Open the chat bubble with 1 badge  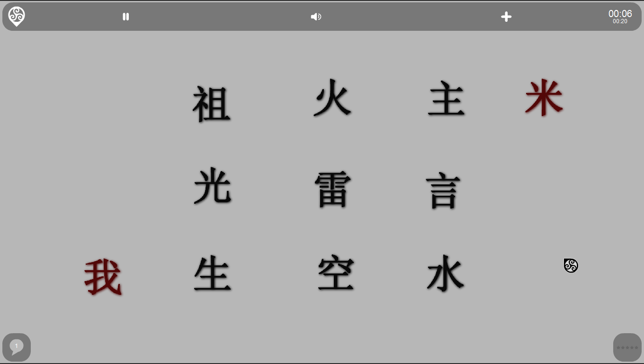[17, 347]
